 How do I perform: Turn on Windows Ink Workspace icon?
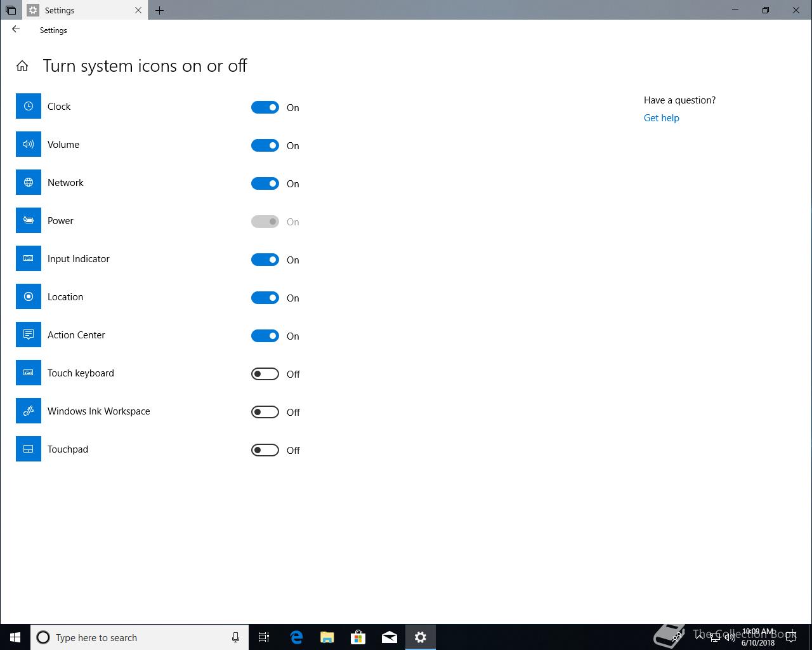point(265,412)
